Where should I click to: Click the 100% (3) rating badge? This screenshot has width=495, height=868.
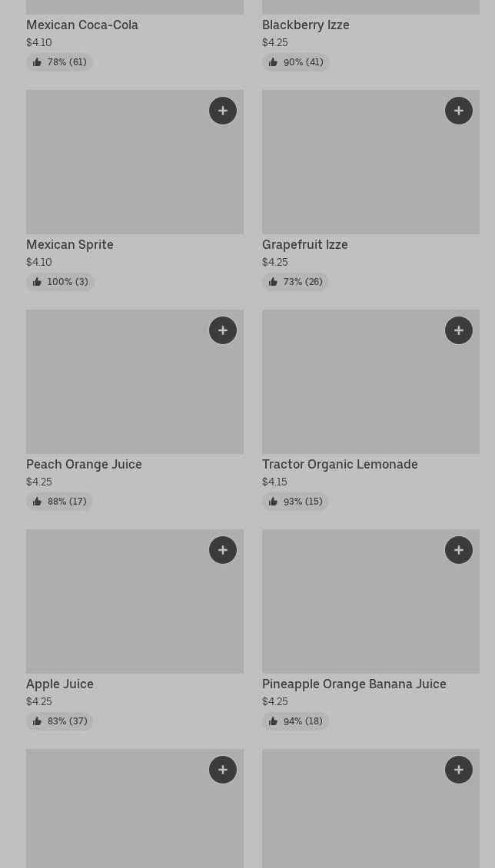coord(60,282)
